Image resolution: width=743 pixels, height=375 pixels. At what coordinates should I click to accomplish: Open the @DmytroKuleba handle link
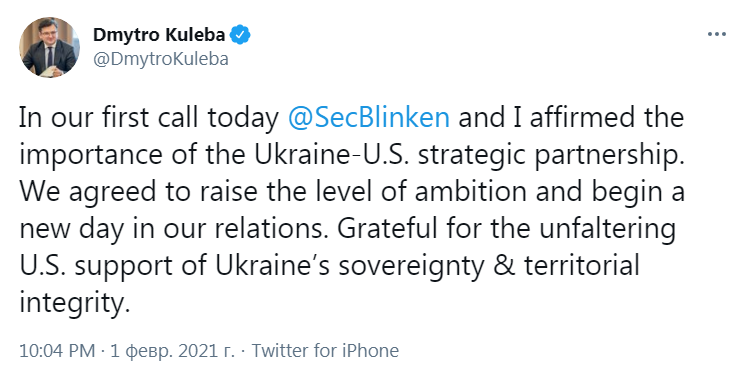pyautogui.click(x=161, y=59)
